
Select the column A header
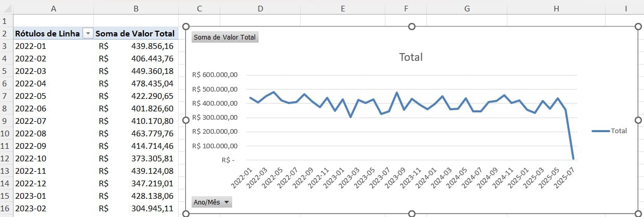pos(53,8)
